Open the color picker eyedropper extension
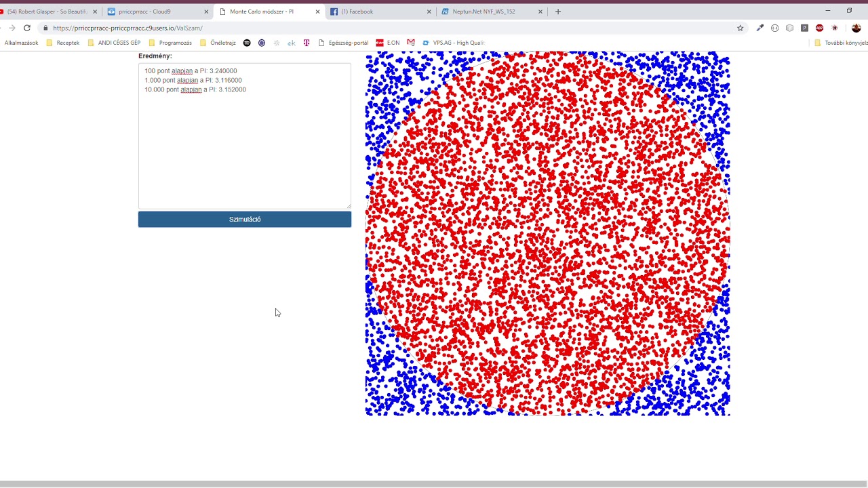Image resolution: width=868 pixels, height=488 pixels. (x=759, y=28)
